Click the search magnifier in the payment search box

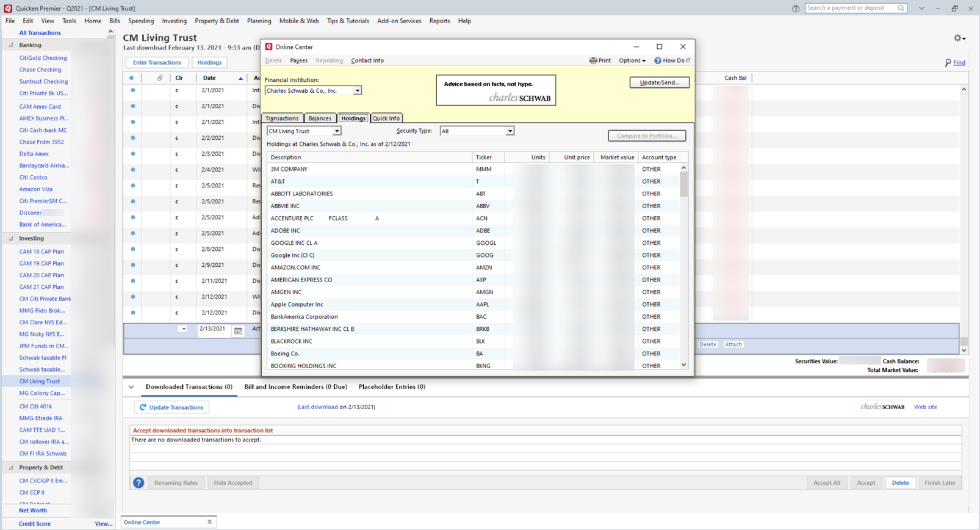pyautogui.click(x=901, y=8)
